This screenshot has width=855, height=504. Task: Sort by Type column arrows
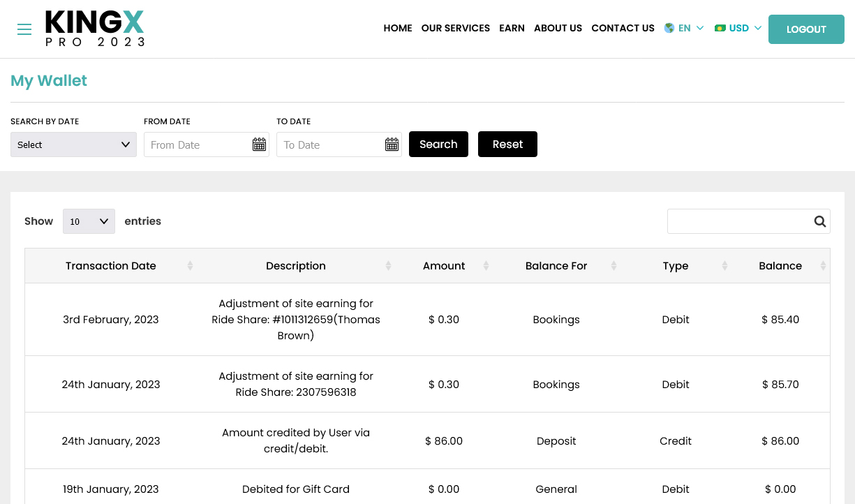pos(724,266)
